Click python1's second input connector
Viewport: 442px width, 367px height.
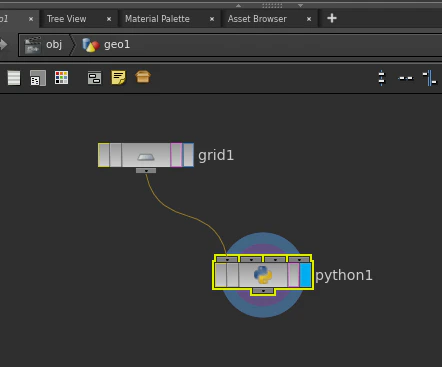click(251, 259)
